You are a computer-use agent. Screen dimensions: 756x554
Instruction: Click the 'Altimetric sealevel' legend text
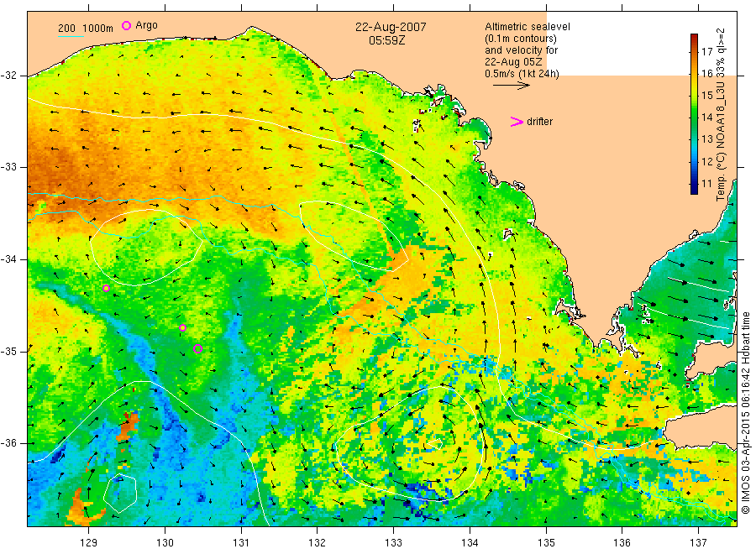point(527,27)
